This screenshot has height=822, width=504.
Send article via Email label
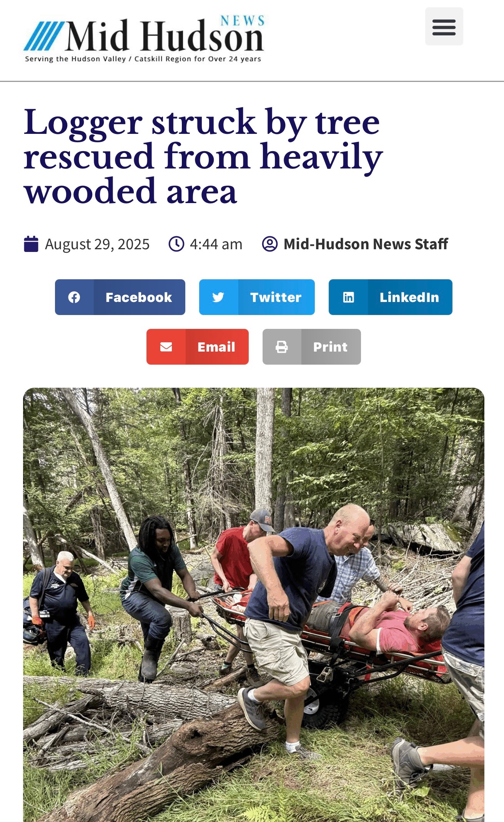tap(216, 347)
